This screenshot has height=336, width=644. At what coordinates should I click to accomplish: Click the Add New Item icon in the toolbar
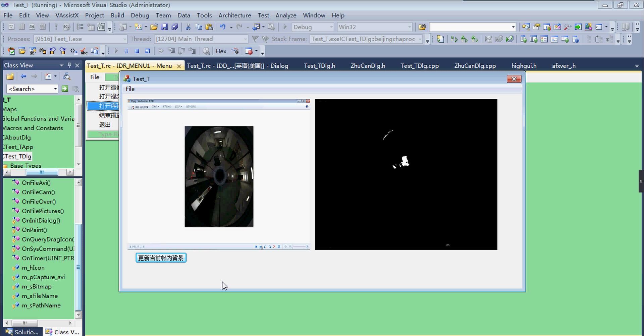(138, 27)
